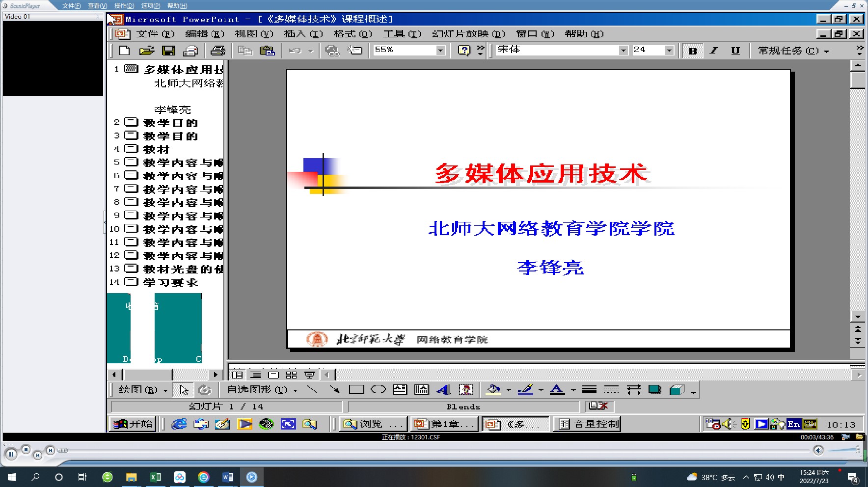The image size is (868, 487).
Task: Open the 视图 menu
Action: 254,34
